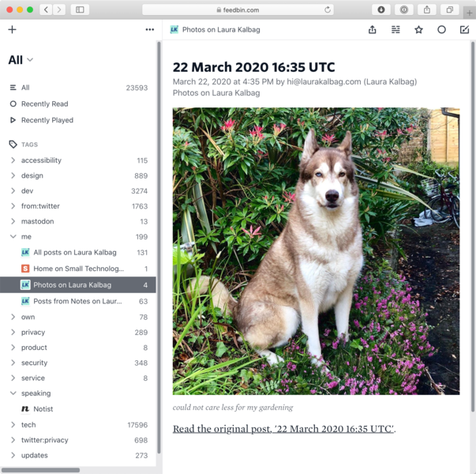Screen dimensions: 476x474
Task: Expand the accessibility tag
Action: tap(13, 160)
